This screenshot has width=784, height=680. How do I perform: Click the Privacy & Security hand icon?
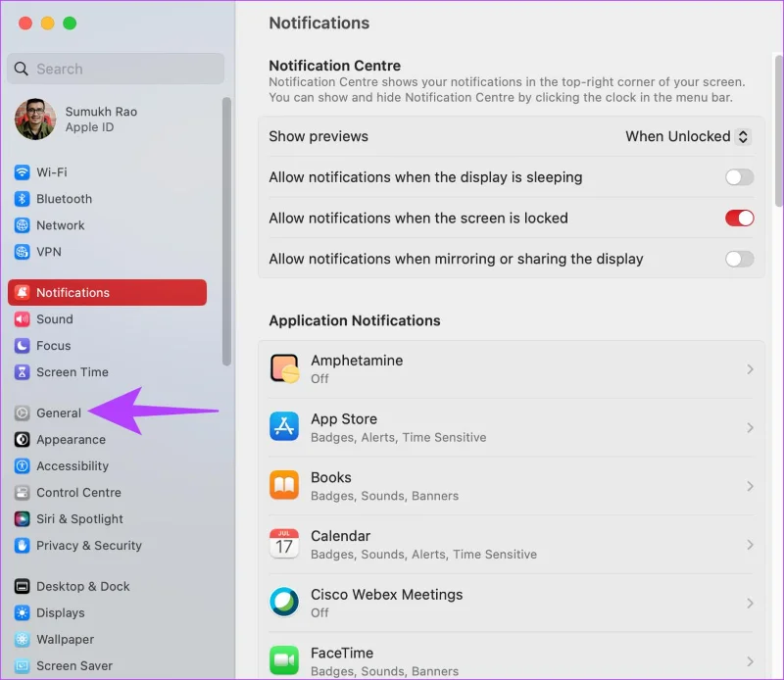tap(22, 546)
